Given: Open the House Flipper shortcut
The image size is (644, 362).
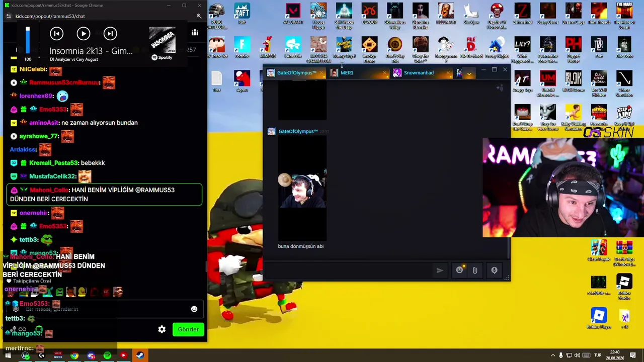Looking at the screenshot, I should coord(318,16).
